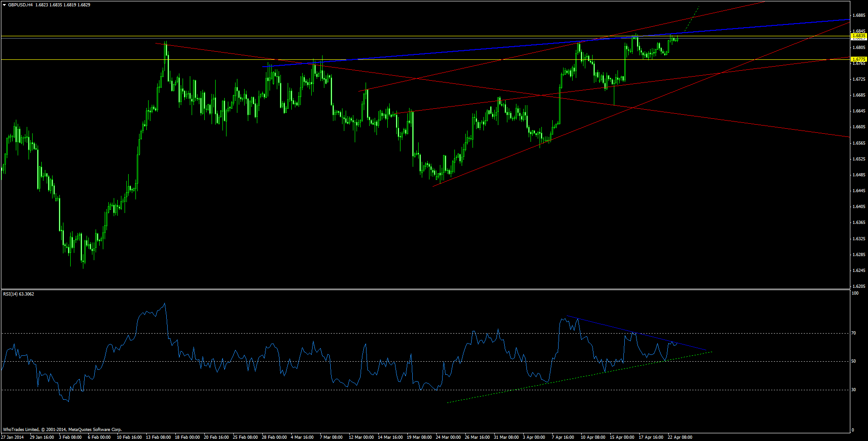
Task: Click the WhoTrades Limited copyright text
Action: pyautogui.click(x=63, y=430)
